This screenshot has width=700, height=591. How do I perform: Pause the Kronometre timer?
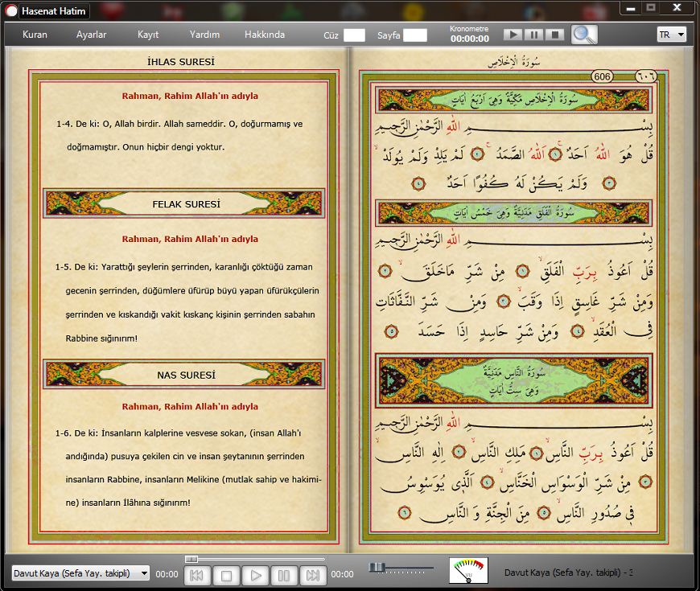[534, 35]
